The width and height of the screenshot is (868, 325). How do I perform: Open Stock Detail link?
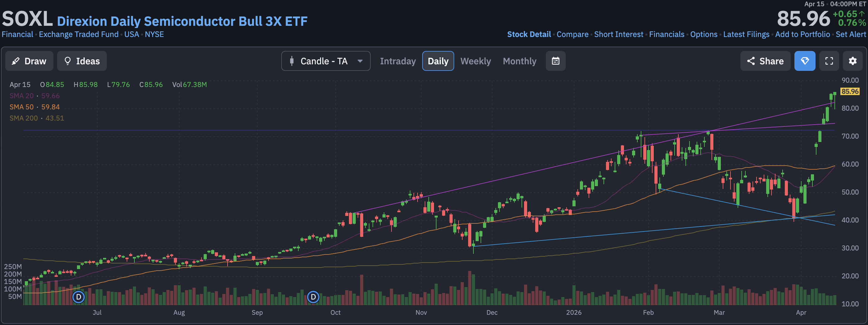(x=529, y=34)
